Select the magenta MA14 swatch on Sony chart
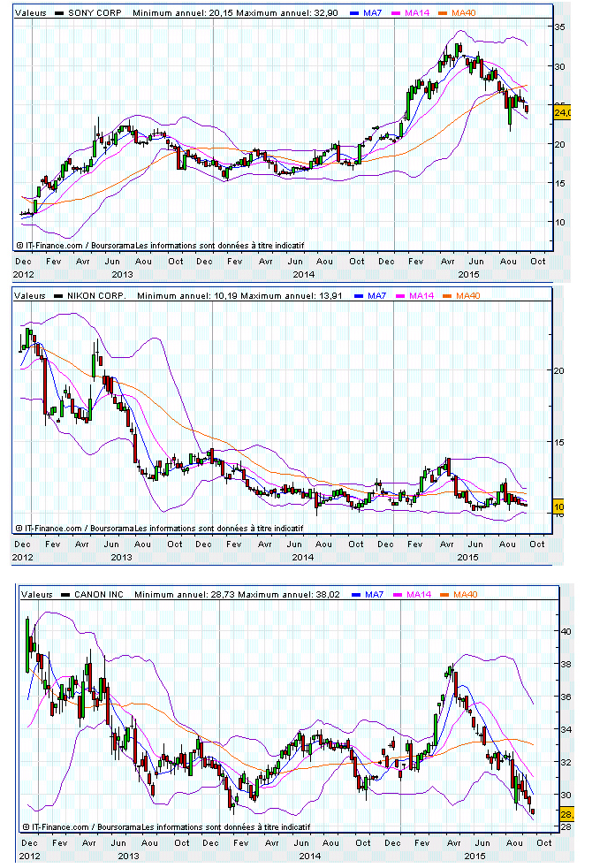The height and width of the screenshot is (868, 592). pos(396,13)
